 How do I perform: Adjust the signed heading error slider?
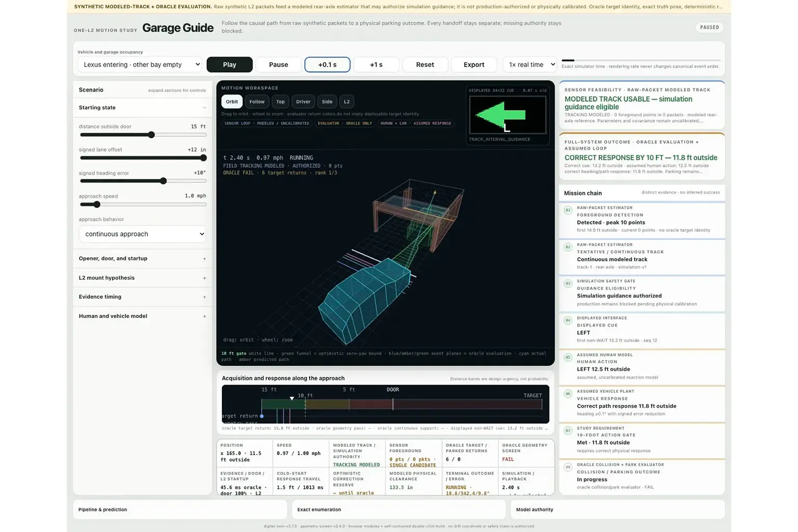(x=143, y=181)
